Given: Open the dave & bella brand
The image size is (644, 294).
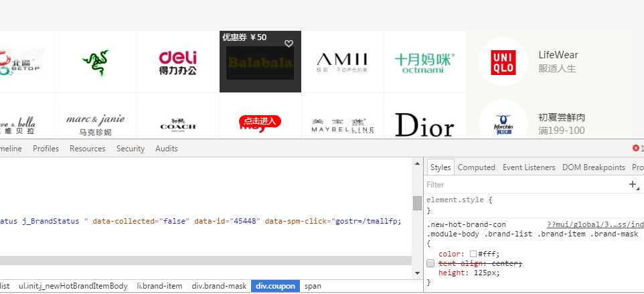Looking at the screenshot, I should point(18,125).
